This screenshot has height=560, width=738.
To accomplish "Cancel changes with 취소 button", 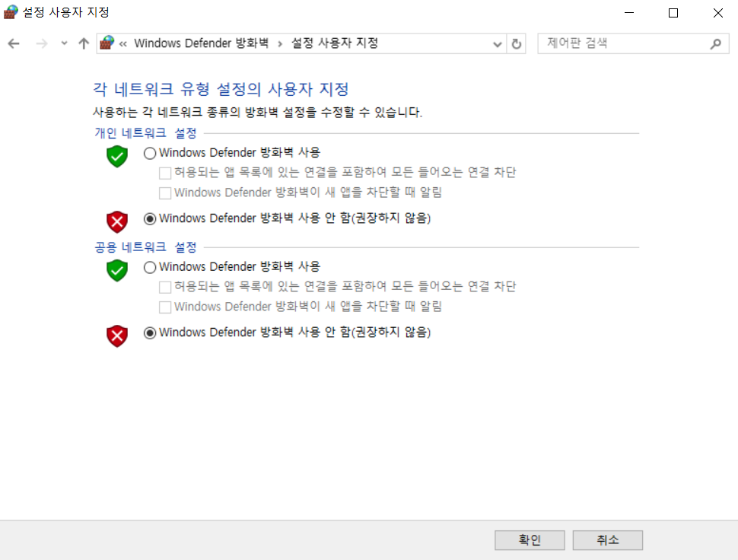I will point(608,539).
